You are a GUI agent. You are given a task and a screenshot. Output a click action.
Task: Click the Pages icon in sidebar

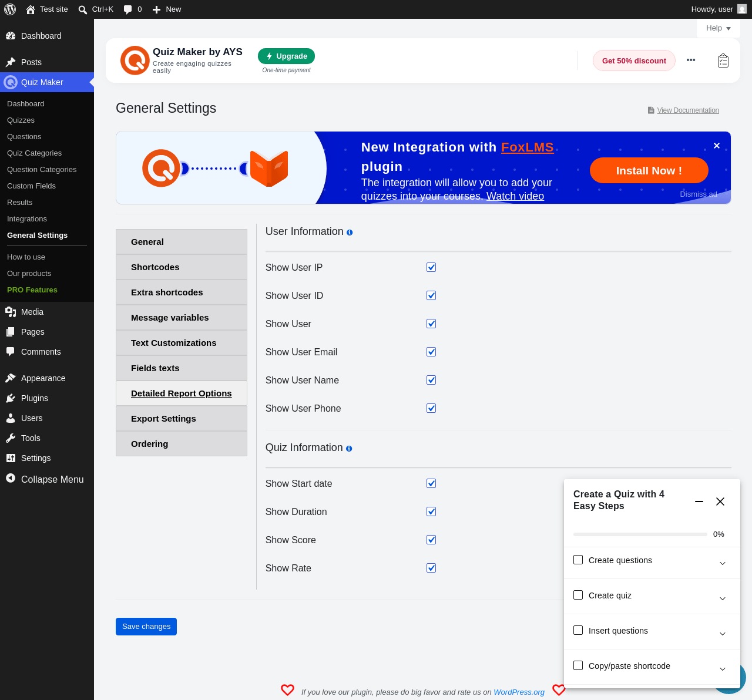[x=11, y=332]
